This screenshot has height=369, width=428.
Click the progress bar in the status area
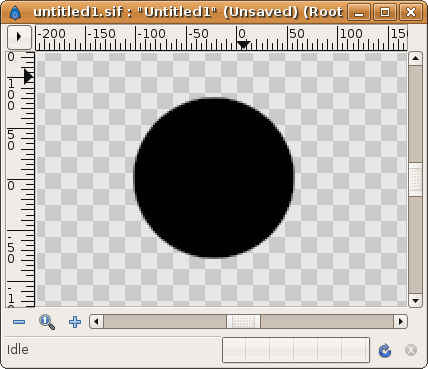[x=296, y=350]
